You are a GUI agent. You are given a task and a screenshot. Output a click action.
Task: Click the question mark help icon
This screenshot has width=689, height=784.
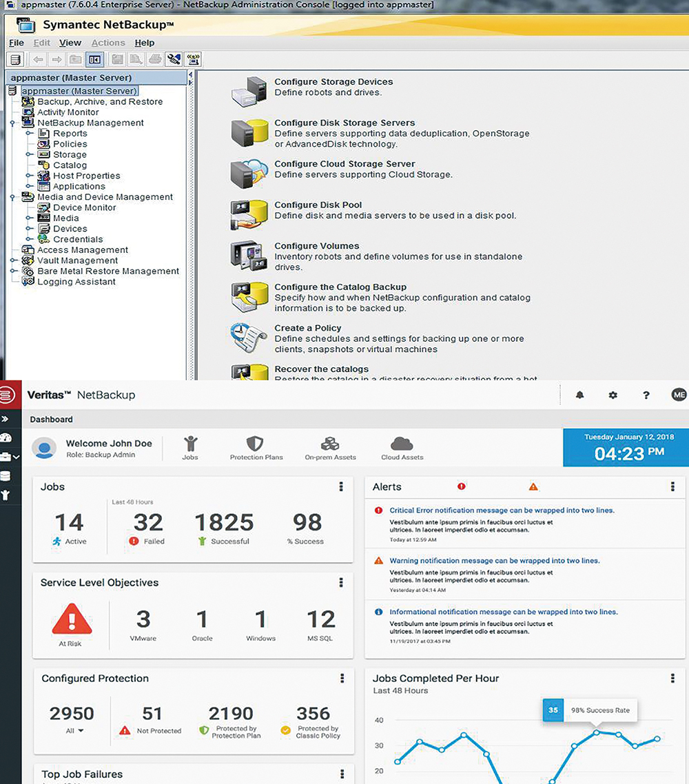coord(646,395)
